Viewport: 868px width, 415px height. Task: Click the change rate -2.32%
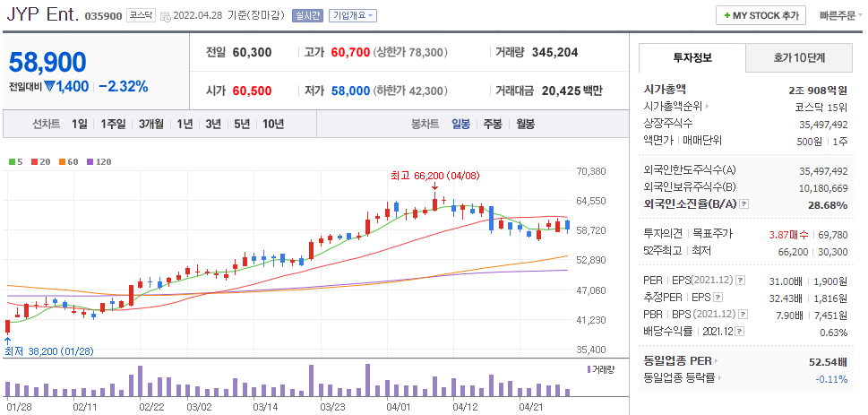click(124, 86)
